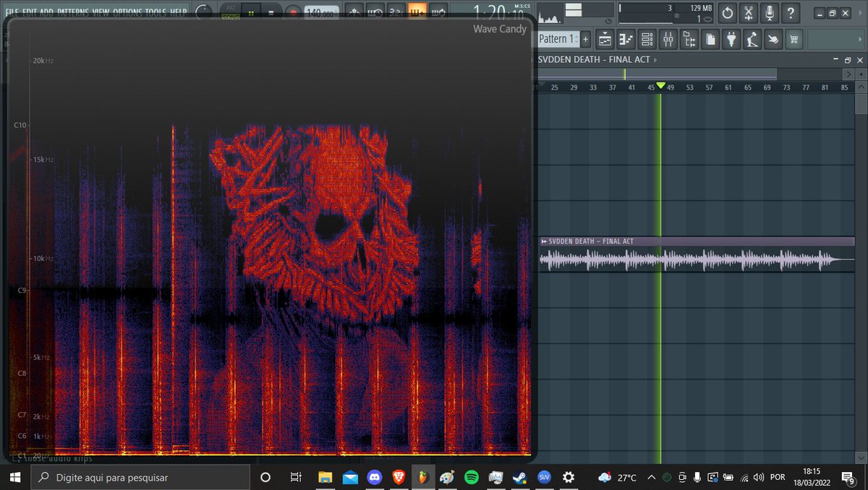This screenshot has width=868, height=490.
Task: Open Settings gear on the taskbar
Action: pyautogui.click(x=569, y=477)
